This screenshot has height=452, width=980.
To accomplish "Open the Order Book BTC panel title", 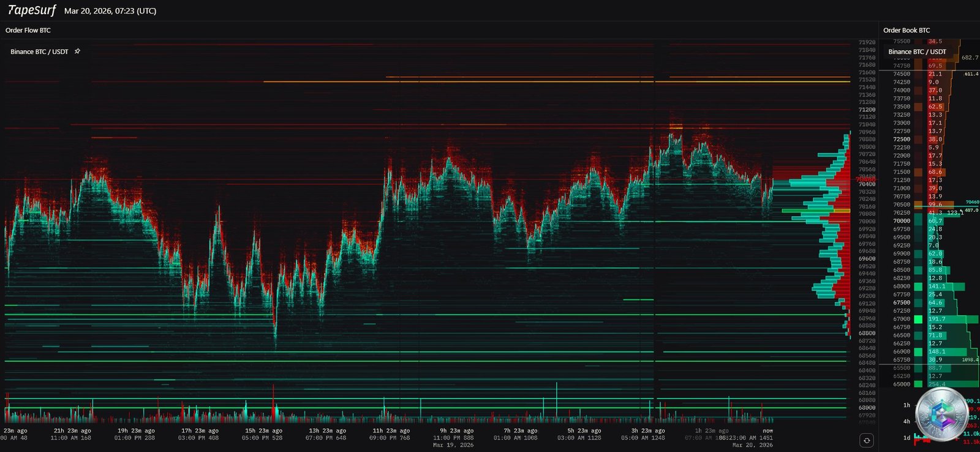I will click(907, 30).
